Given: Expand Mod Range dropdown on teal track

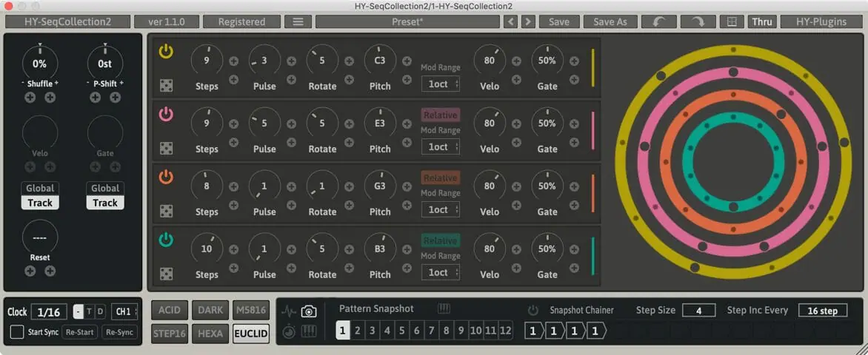Looking at the screenshot, I should coord(440,273).
